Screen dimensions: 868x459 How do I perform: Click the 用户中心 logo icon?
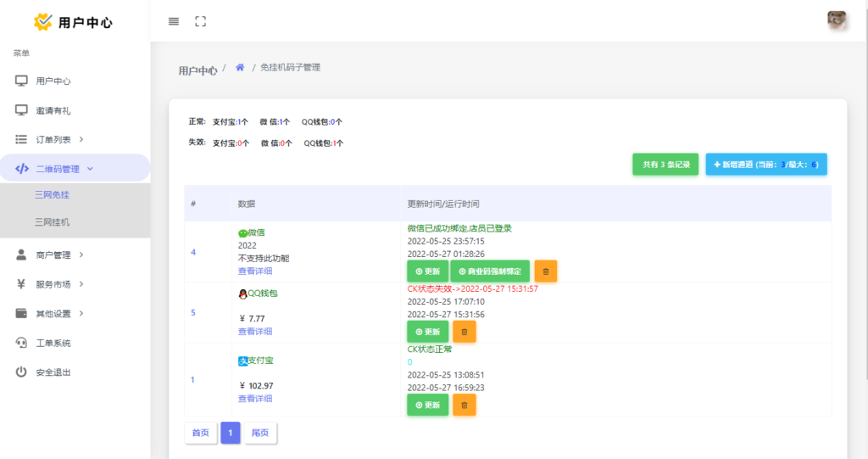click(42, 21)
